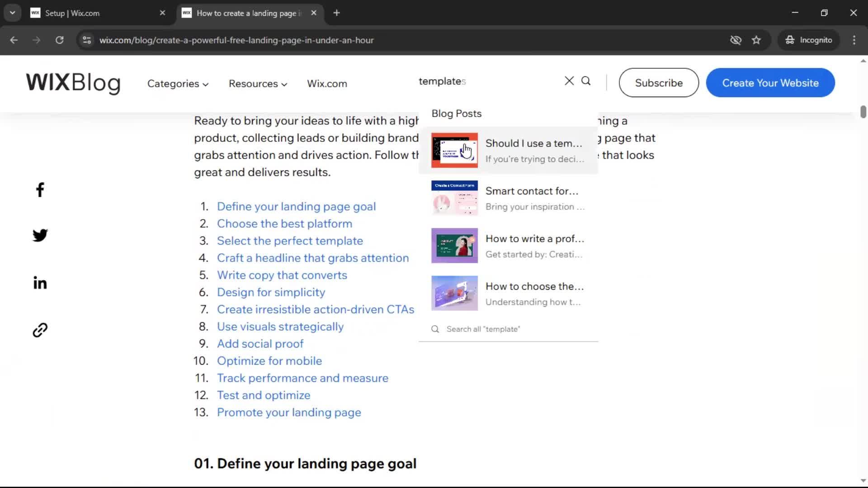Open the How to write a prof... result

tap(508, 246)
